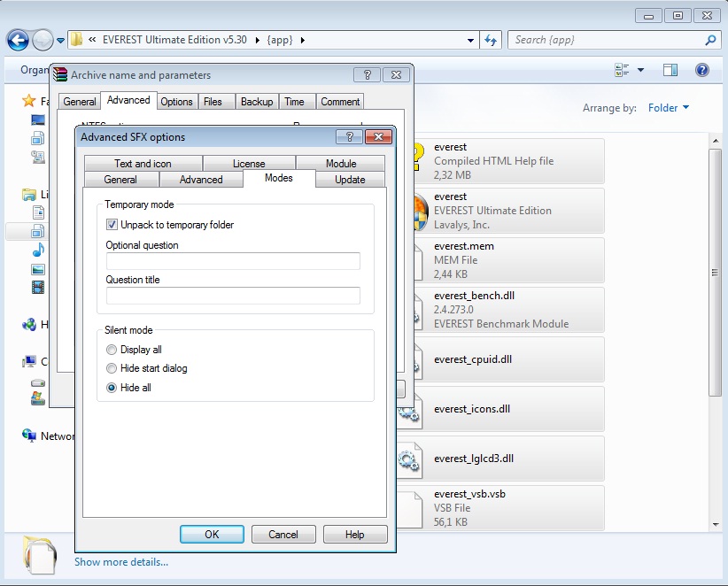The height and width of the screenshot is (586, 728).
Task: Click the WinRAR icon in Archive dialog title
Action: [60, 74]
